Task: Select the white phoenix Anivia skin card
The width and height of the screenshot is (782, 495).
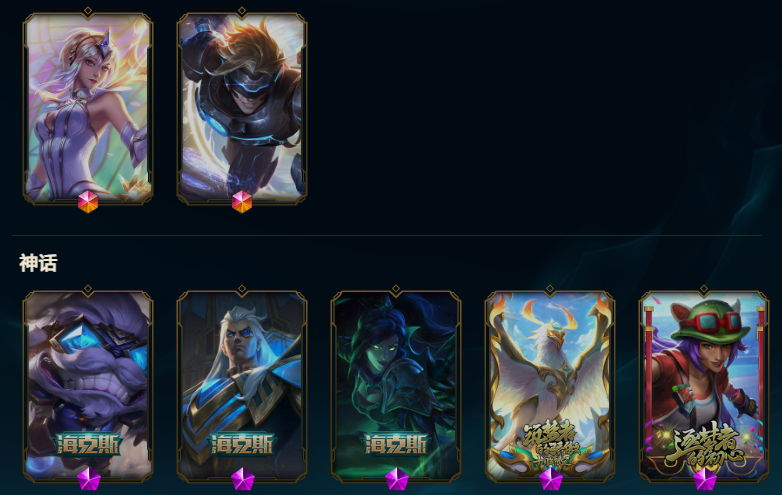Action: pyautogui.click(x=550, y=387)
